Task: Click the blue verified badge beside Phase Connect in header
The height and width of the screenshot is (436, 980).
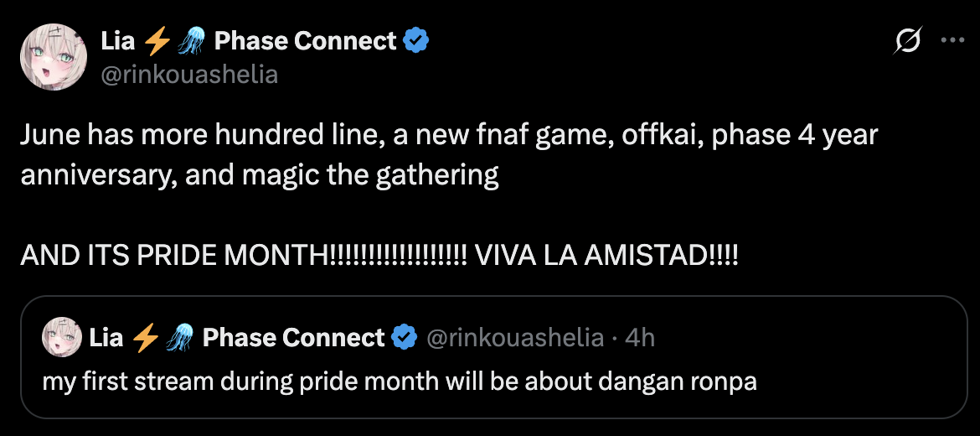Action: point(416,40)
